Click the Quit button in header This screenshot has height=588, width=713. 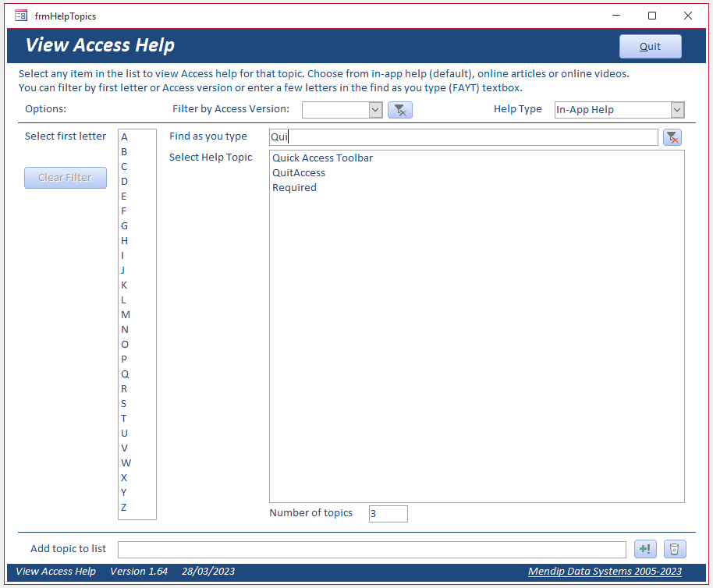[x=651, y=46]
